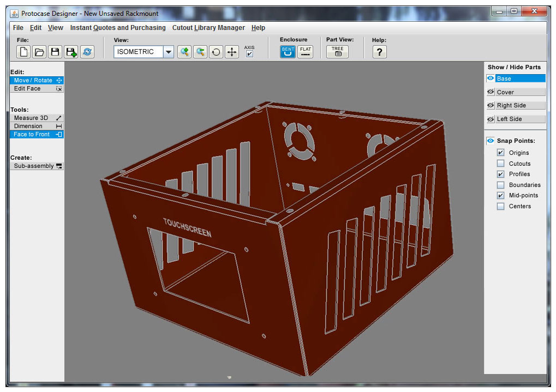Show the hidden Cover part
Image resolution: width=556 pixels, height=392 pixels.
coord(490,92)
